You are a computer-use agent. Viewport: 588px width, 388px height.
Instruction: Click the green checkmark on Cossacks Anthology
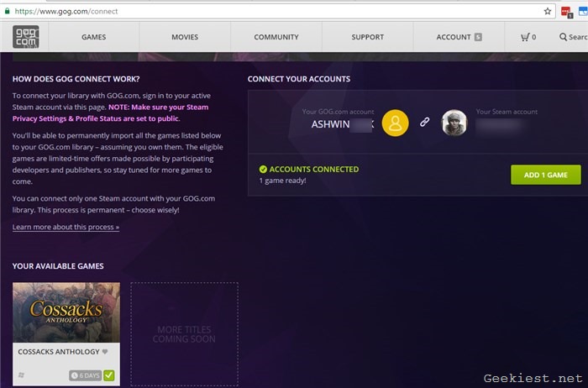coord(109,375)
